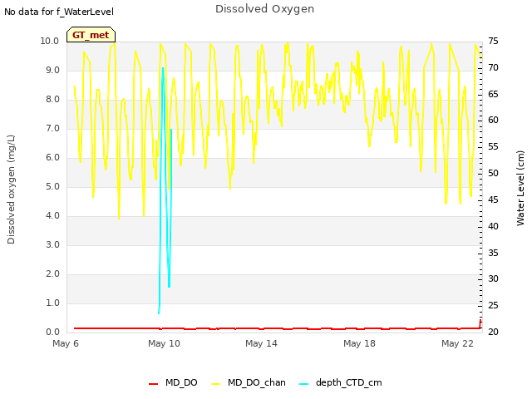The image size is (532, 399).
Task: Click the 10.0 left axis tick label
Action: (50, 41)
